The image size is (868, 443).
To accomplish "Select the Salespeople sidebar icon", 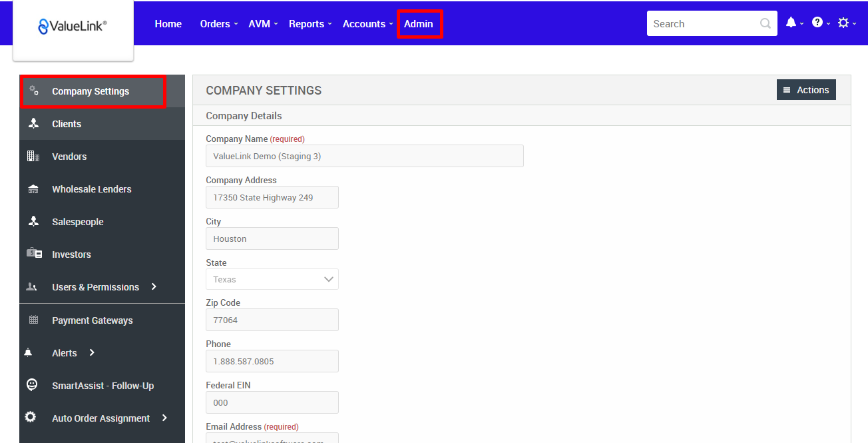I will pos(34,221).
